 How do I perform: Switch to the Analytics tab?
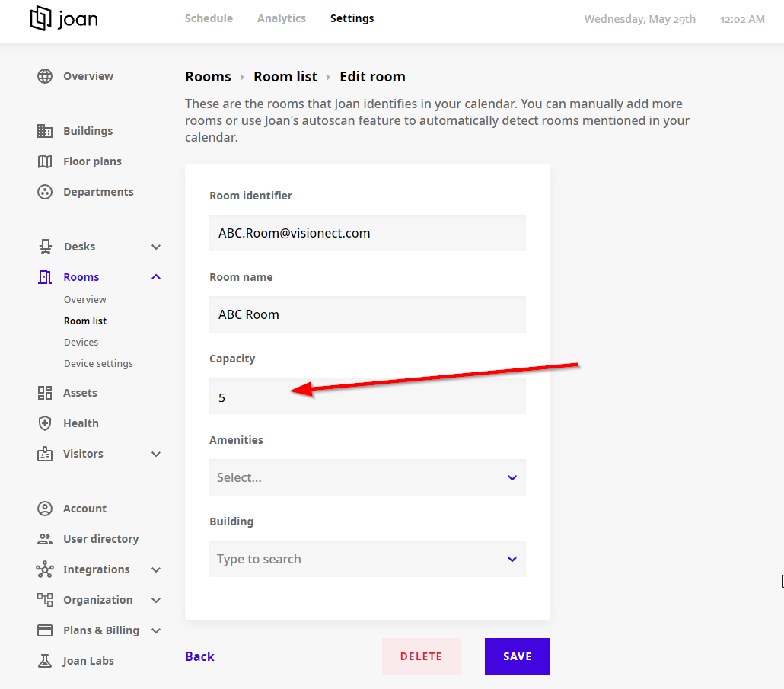point(282,18)
